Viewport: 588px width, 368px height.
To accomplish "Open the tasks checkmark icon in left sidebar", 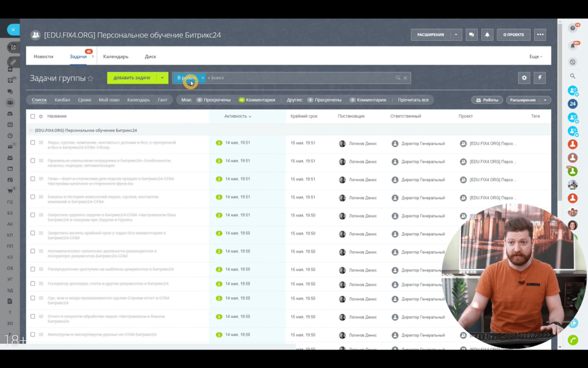I will click(10, 80).
